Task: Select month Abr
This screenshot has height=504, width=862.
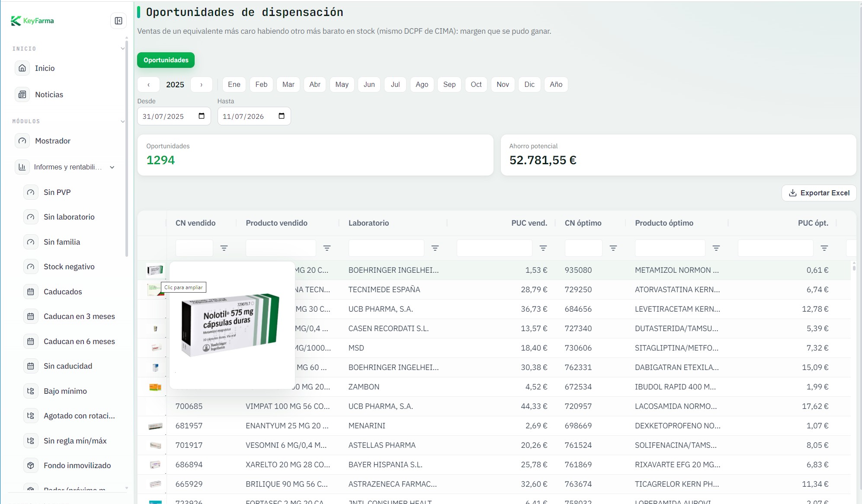Action: [315, 85]
